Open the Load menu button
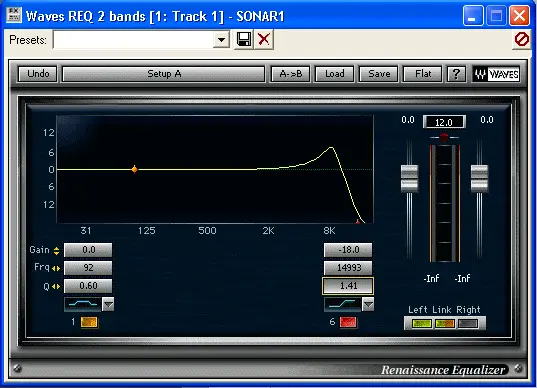 pyautogui.click(x=335, y=74)
